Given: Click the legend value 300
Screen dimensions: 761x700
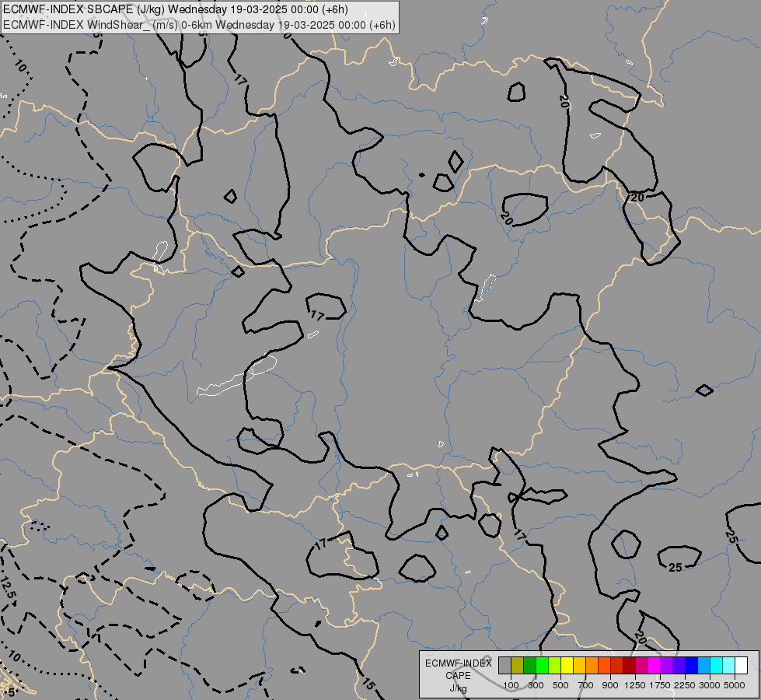Looking at the screenshot, I should coord(536,685).
